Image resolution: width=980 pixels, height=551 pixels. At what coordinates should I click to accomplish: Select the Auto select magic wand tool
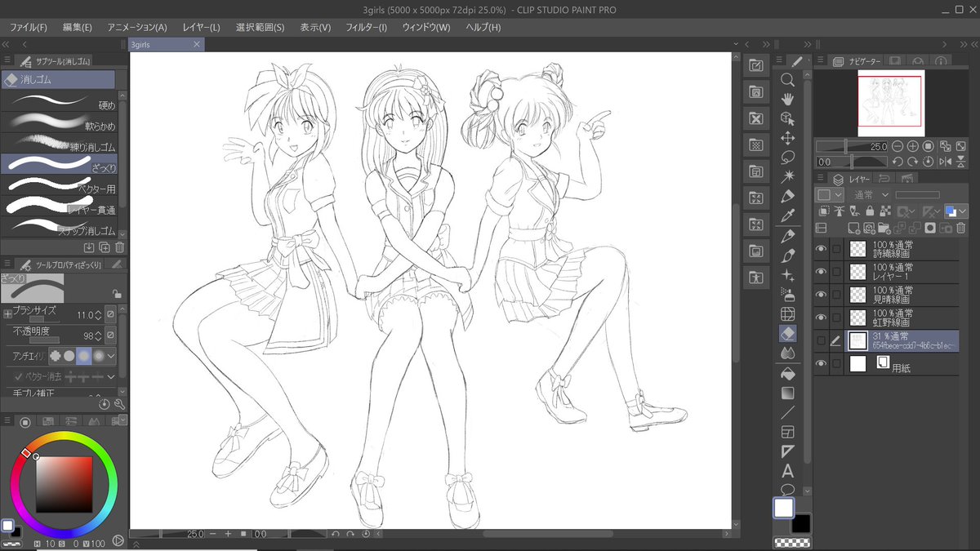pyautogui.click(x=788, y=176)
